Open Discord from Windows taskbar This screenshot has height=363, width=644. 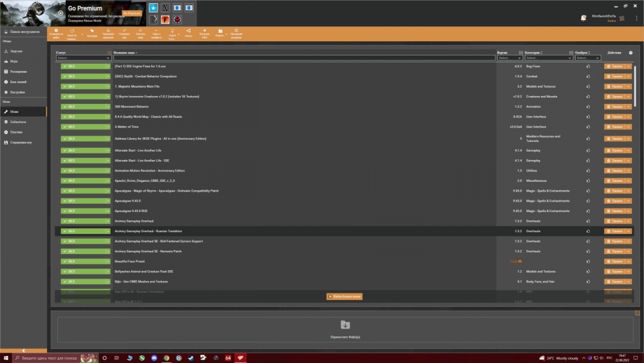pyautogui.click(x=154, y=358)
